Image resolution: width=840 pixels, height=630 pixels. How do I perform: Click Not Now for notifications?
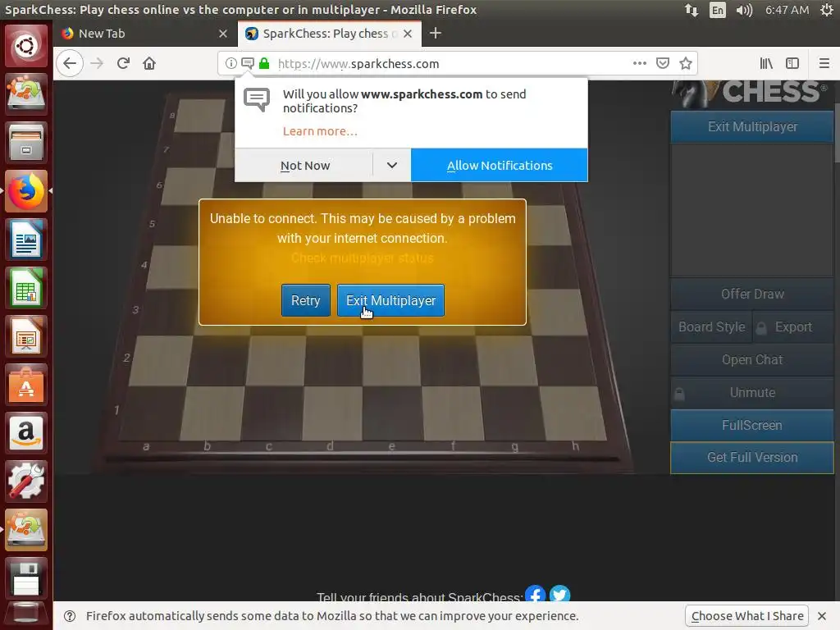pos(304,165)
